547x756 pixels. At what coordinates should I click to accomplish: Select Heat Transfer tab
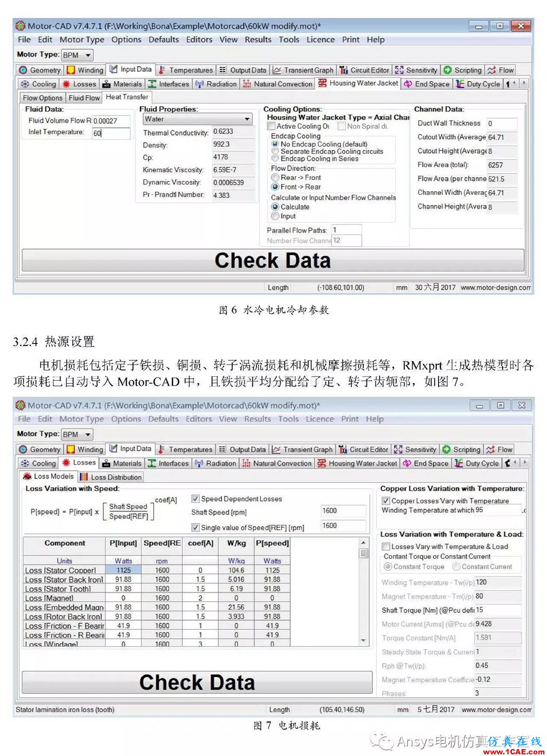[127, 97]
